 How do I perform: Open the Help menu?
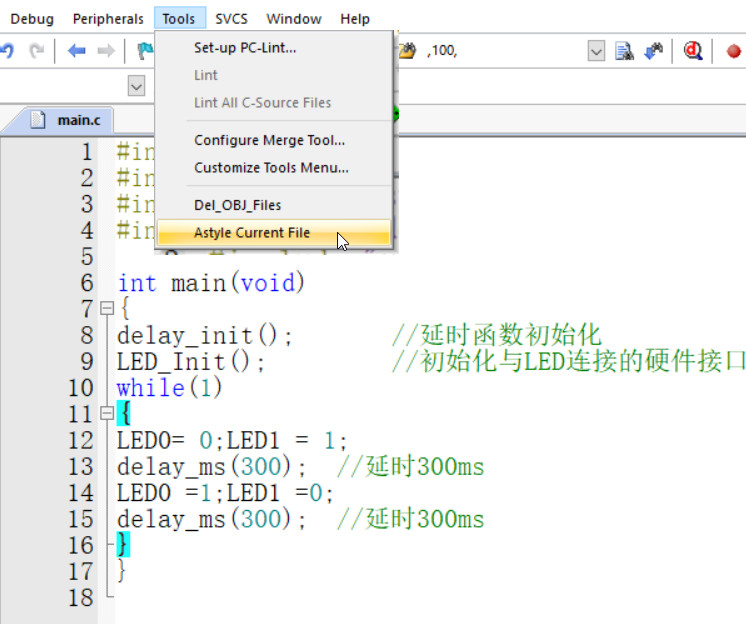(x=355, y=19)
